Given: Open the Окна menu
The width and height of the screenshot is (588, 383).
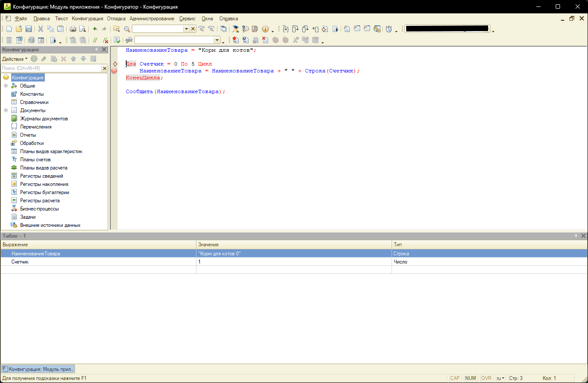Looking at the screenshot, I should tap(207, 19).
